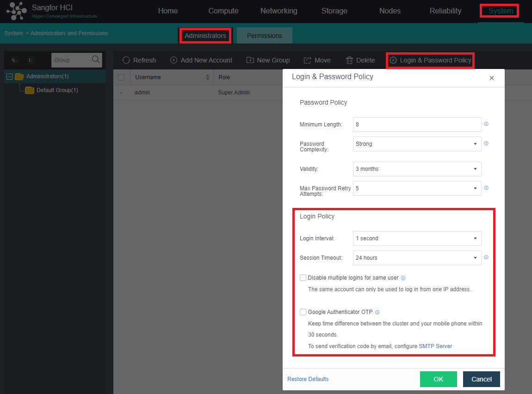Viewport: 532px width, 394px height.
Task: Select Default Group(1) in tree
Action: pyautogui.click(x=57, y=90)
